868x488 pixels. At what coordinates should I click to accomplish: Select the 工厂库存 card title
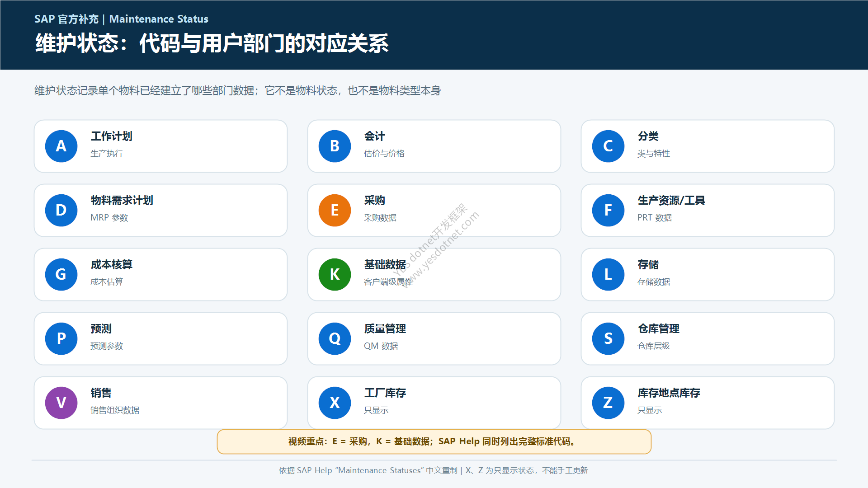[385, 393]
